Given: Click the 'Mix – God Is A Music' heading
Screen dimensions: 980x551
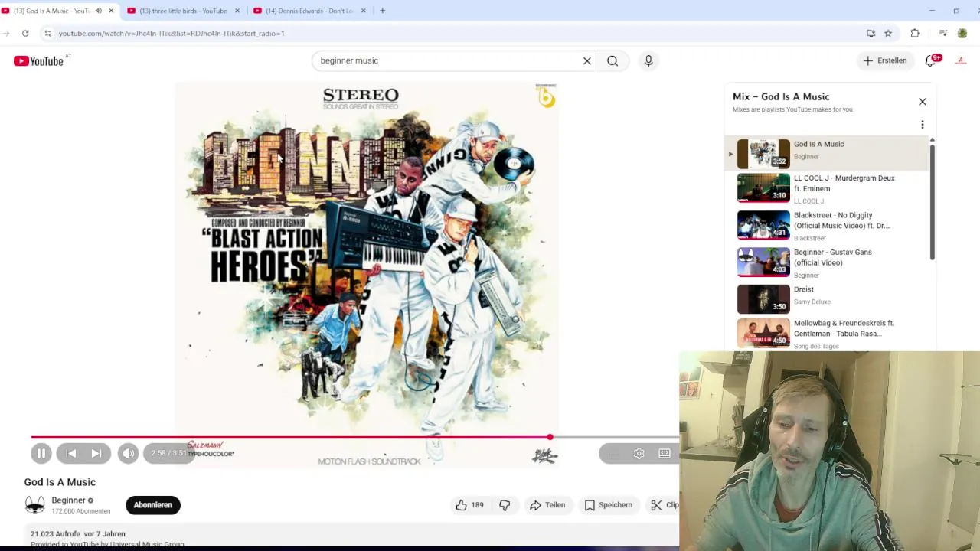Looking at the screenshot, I should (x=781, y=96).
